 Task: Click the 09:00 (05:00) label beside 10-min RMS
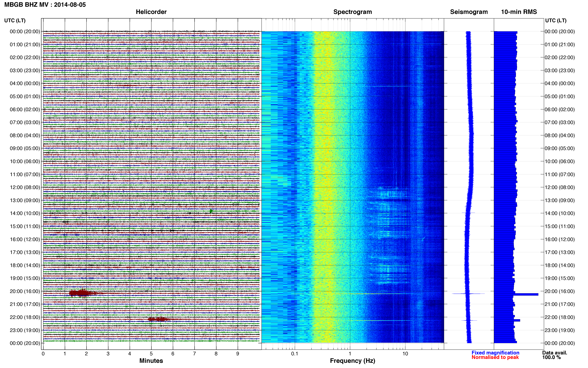(560, 148)
